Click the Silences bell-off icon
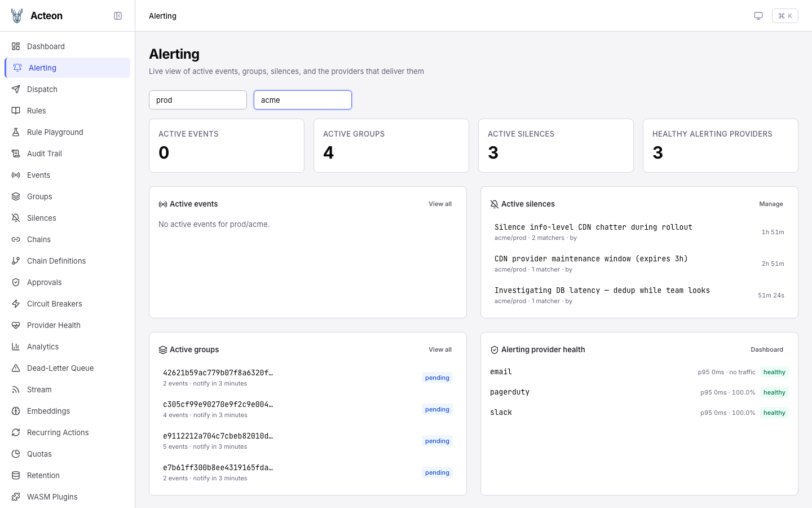Image resolution: width=812 pixels, height=508 pixels. click(16, 218)
